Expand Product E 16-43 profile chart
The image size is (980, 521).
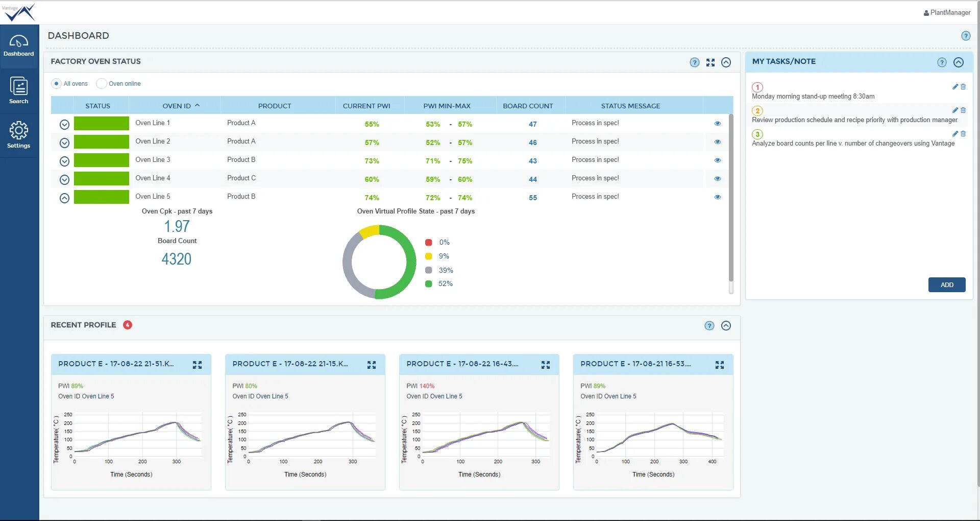pos(546,365)
